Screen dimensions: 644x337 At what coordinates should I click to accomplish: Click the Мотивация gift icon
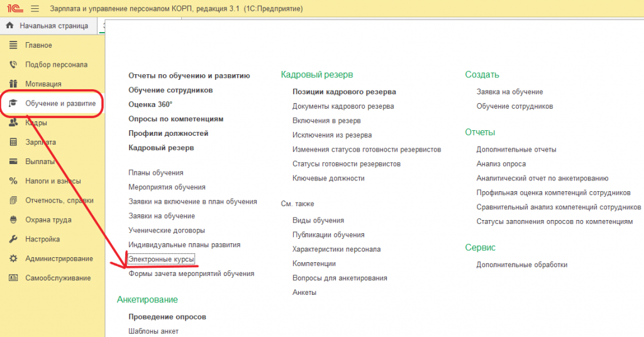click(x=13, y=84)
